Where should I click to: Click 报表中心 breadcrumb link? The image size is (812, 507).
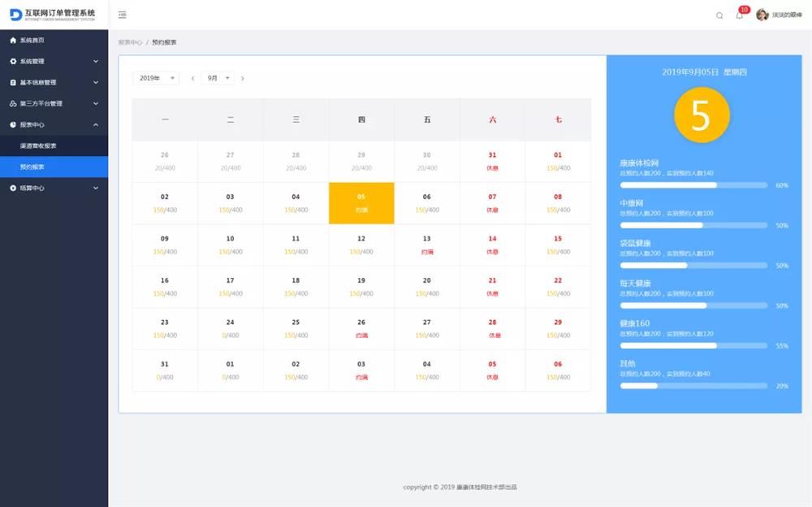130,42
